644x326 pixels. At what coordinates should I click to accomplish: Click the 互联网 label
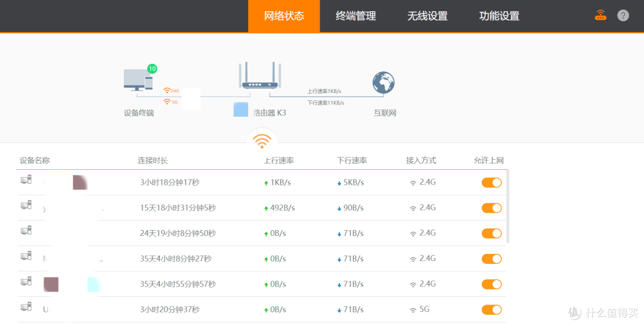(385, 113)
